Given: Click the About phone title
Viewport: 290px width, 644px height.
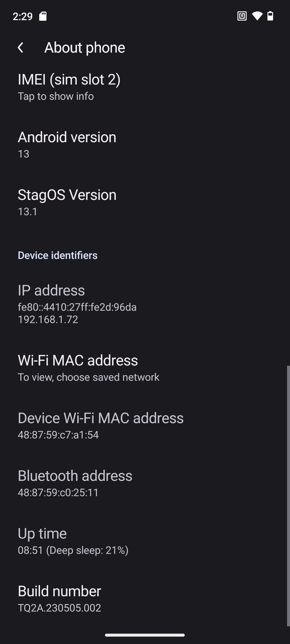Looking at the screenshot, I should (x=85, y=47).
